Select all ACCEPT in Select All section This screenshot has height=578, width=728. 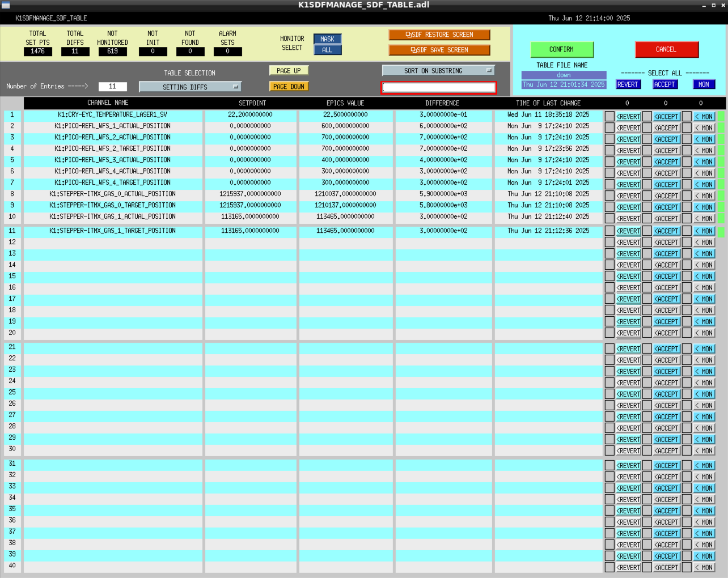click(665, 84)
